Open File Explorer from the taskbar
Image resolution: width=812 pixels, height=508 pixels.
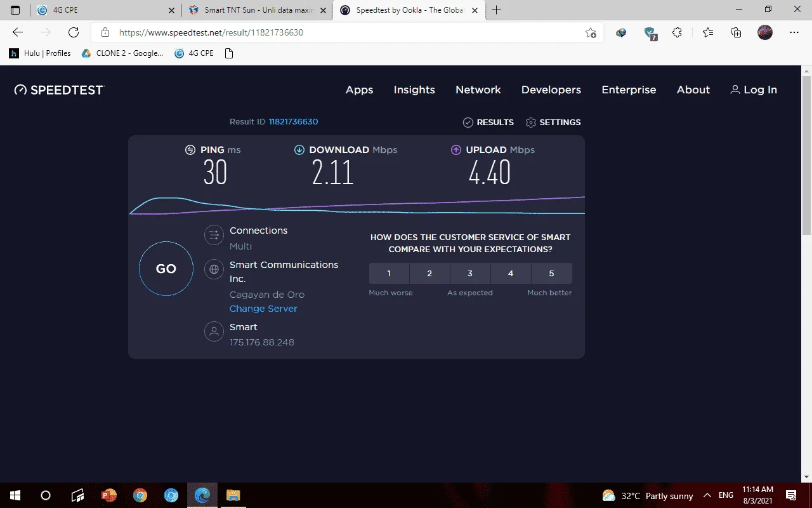click(x=233, y=495)
